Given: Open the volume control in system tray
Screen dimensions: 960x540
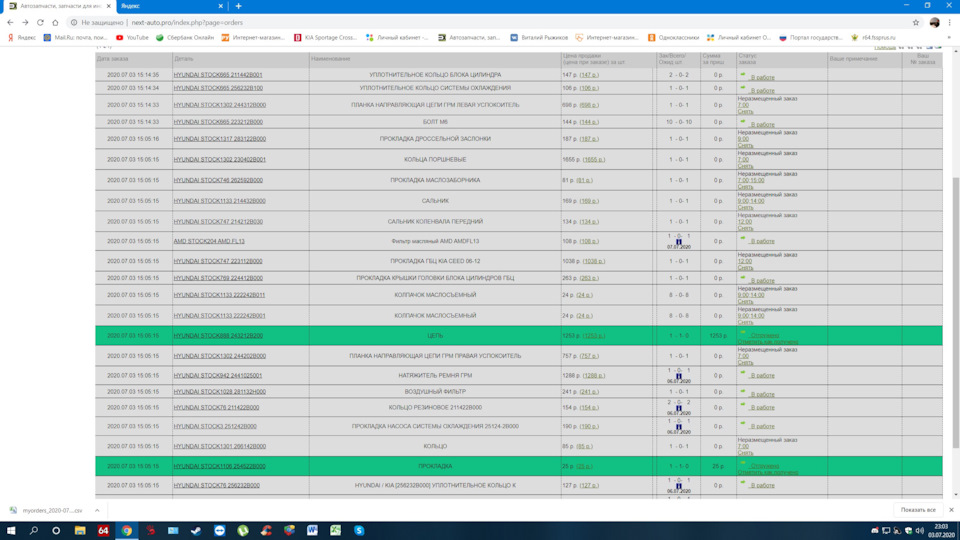Looking at the screenshot, I should (x=919, y=530).
